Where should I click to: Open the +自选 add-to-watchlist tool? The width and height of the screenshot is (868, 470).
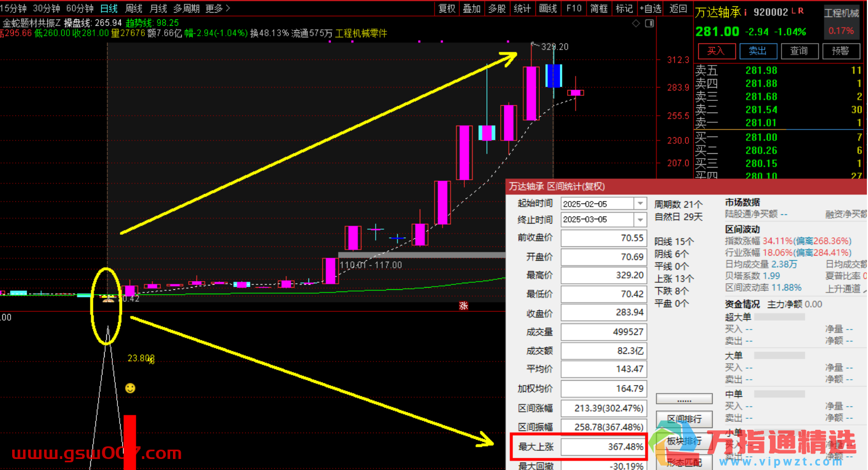[x=650, y=8]
